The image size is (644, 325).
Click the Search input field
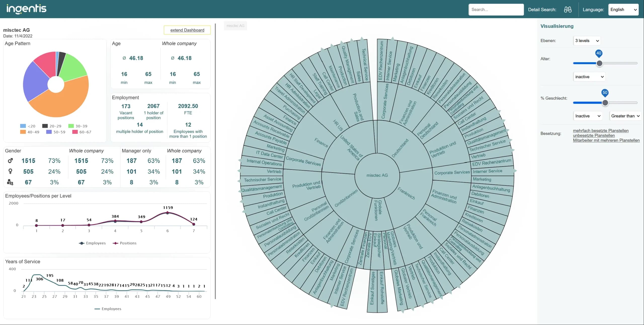[496, 10]
